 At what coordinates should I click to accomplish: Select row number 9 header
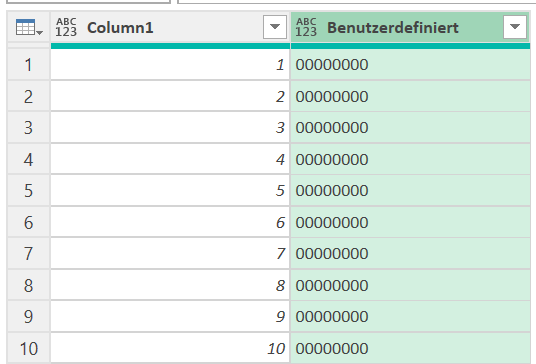[29, 316]
